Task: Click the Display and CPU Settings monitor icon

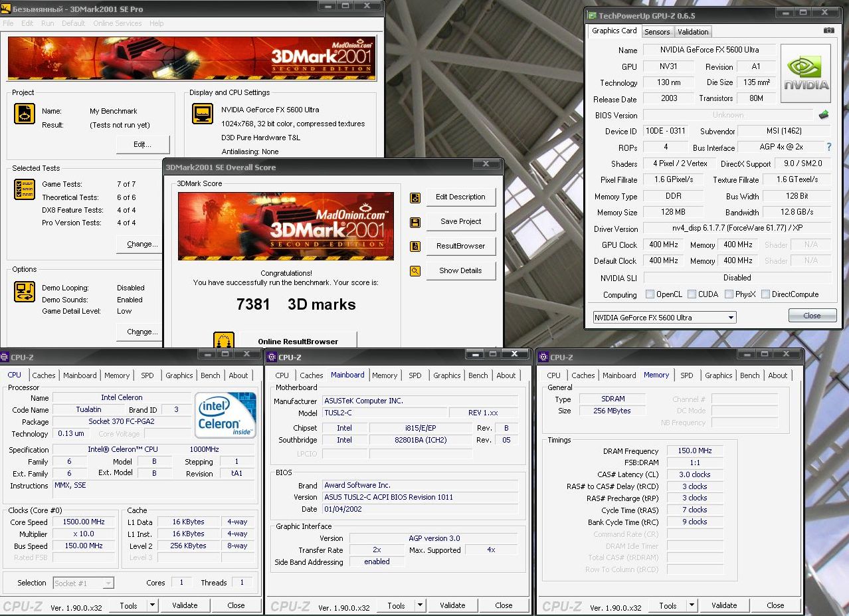Action: [203, 114]
